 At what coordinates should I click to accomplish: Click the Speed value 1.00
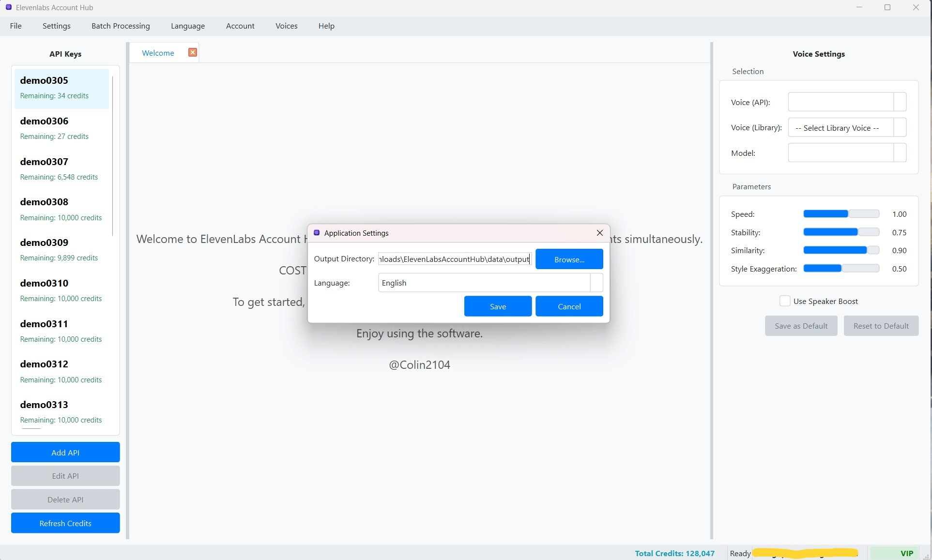(x=899, y=214)
